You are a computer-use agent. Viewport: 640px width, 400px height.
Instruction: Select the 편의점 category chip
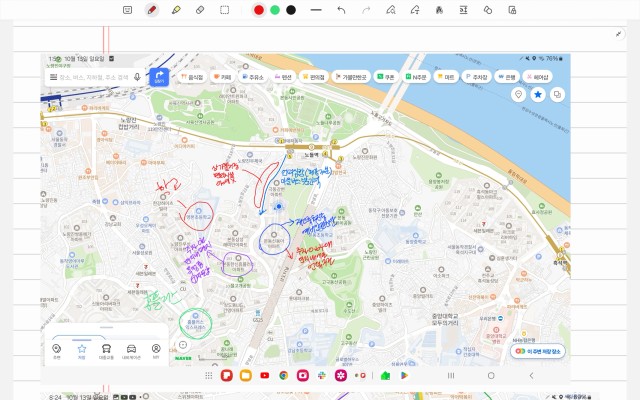point(314,77)
